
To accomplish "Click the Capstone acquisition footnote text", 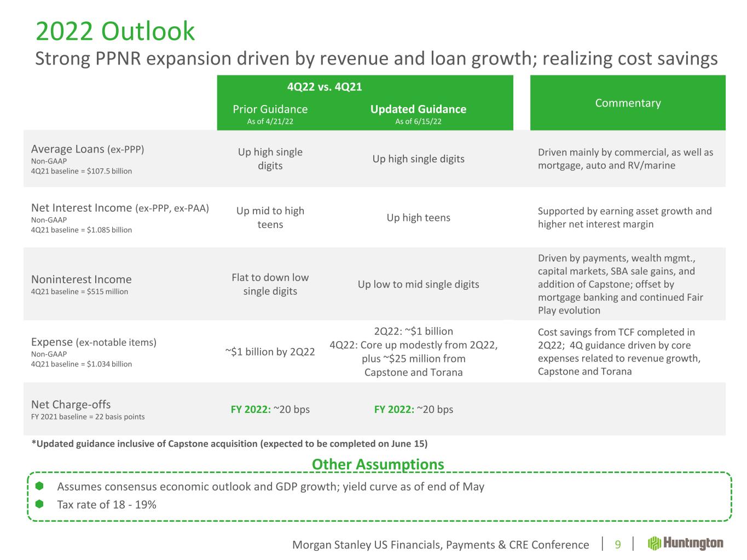I will click(229, 444).
